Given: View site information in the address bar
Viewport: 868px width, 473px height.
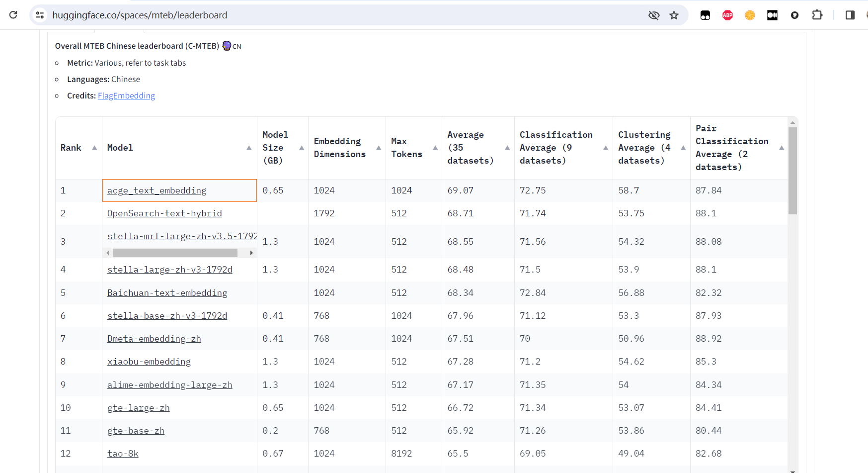Looking at the screenshot, I should (x=40, y=15).
